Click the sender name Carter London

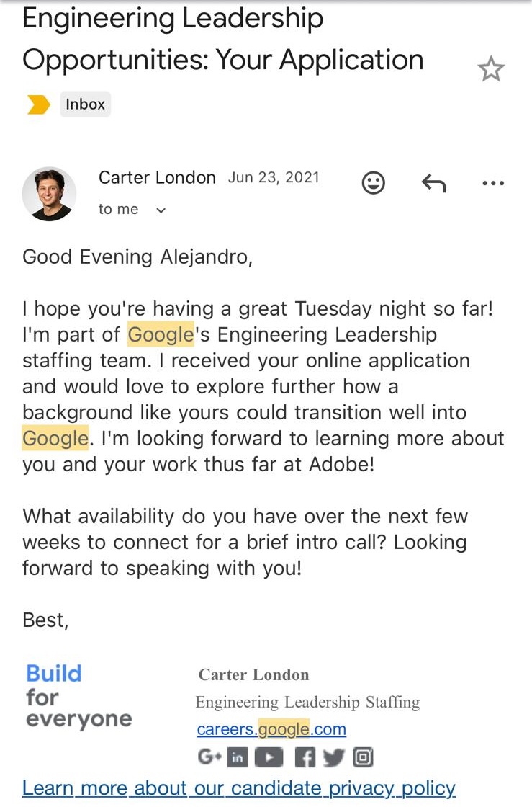tap(157, 177)
